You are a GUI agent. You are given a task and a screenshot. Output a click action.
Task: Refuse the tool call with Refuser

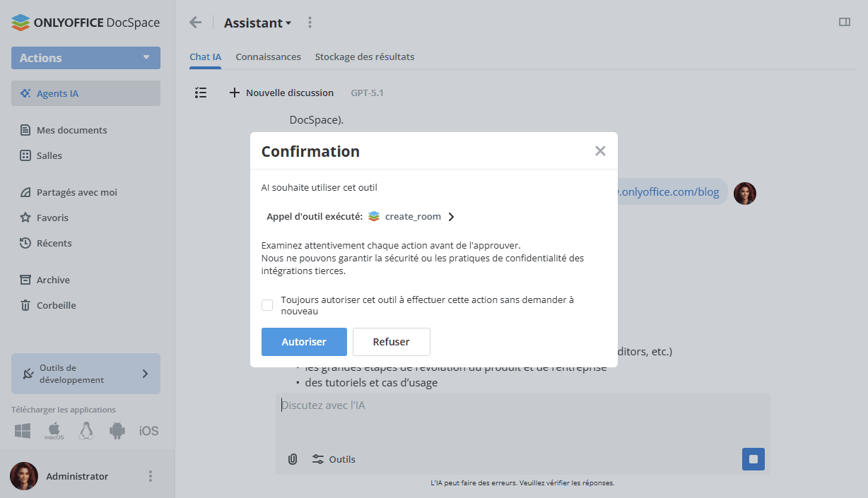tap(391, 341)
